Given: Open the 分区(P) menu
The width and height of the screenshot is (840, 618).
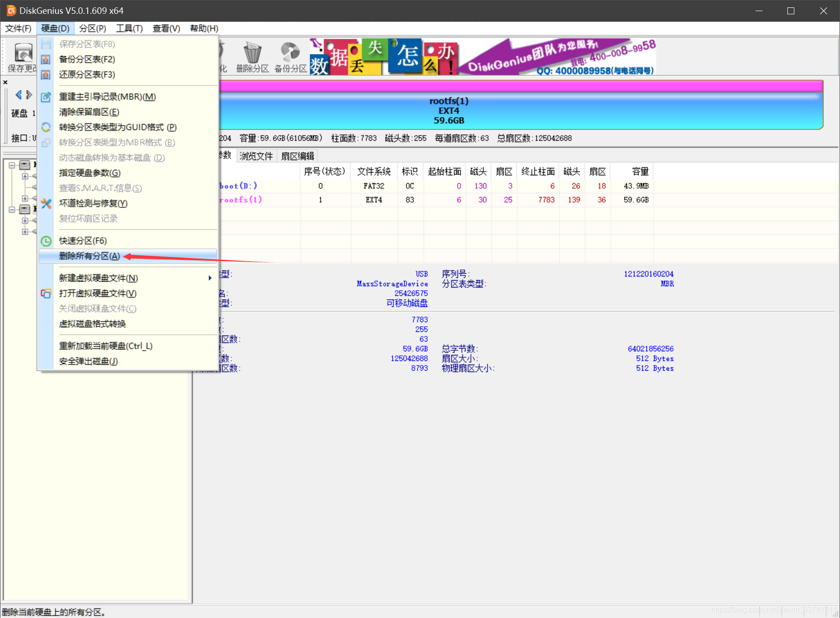Looking at the screenshot, I should (x=93, y=29).
